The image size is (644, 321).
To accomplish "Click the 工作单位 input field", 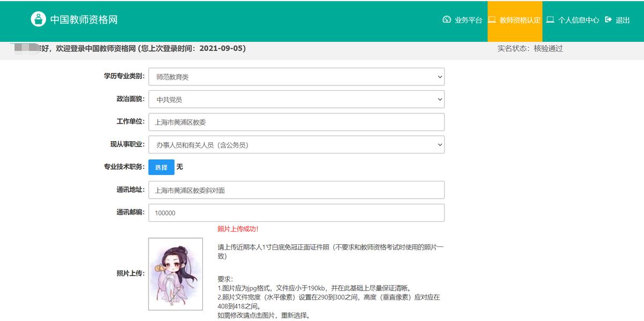I will pyautogui.click(x=297, y=122).
